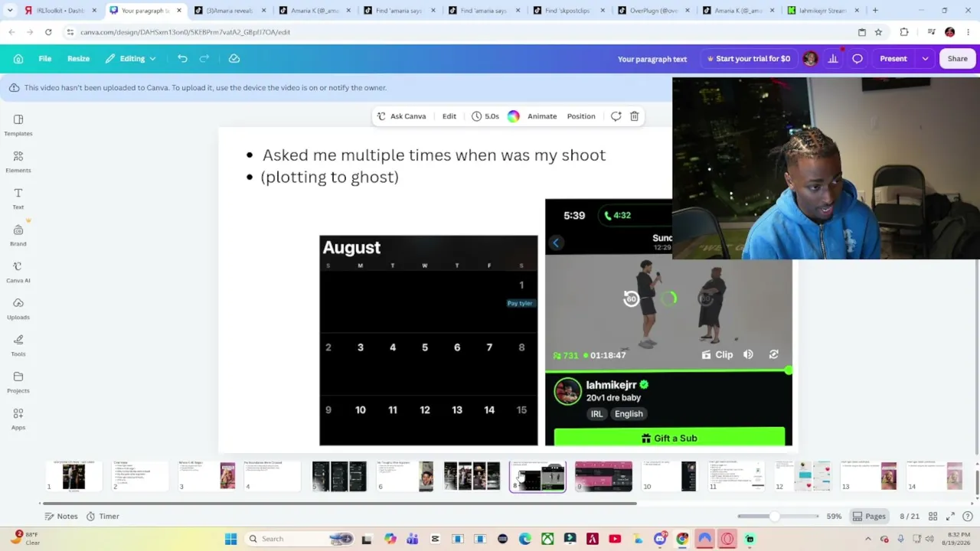Viewport: 980px width, 551px height.
Task: Open Canva help question mark
Action: 968,517
